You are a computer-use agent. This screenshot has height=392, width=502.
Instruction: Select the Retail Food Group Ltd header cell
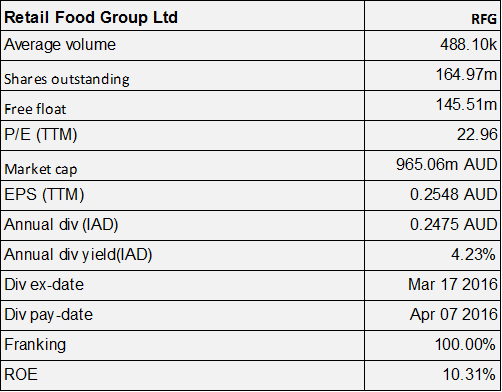click(183, 16)
